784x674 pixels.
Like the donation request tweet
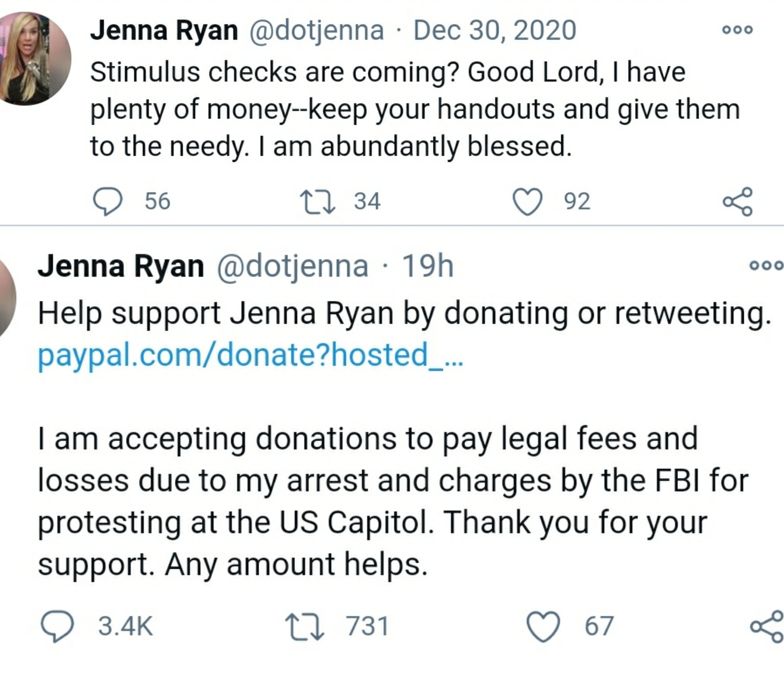tap(544, 626)
